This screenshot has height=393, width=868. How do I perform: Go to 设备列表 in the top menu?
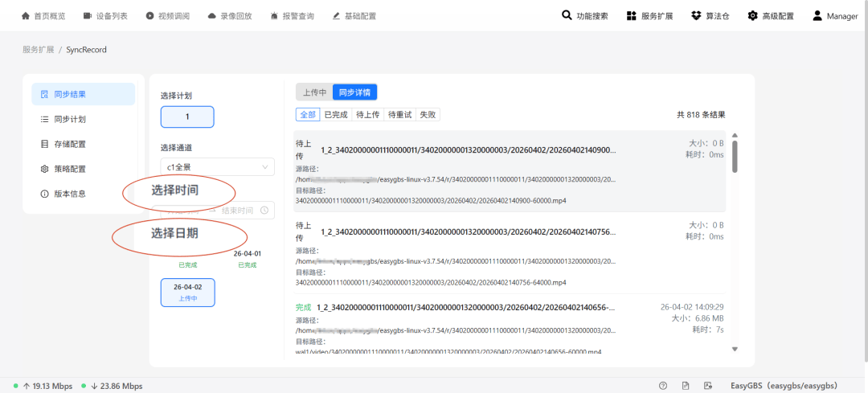tap(105, 16)
